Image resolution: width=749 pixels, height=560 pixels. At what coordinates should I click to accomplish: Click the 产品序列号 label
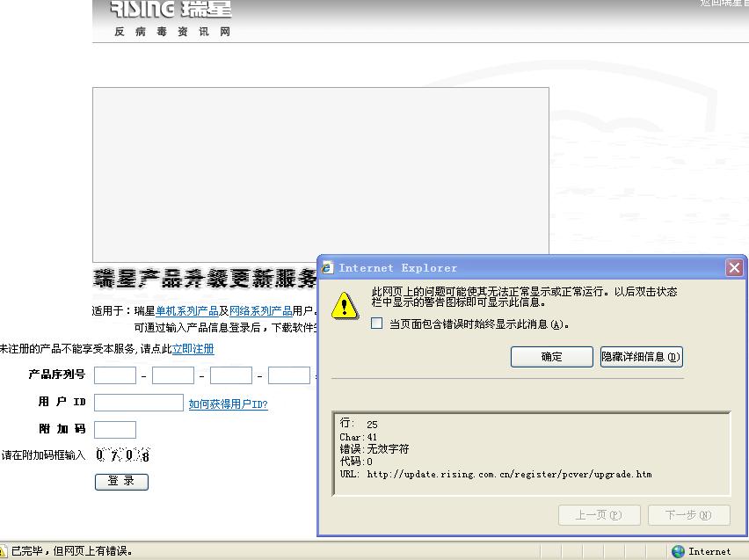(x=57, y=375)
